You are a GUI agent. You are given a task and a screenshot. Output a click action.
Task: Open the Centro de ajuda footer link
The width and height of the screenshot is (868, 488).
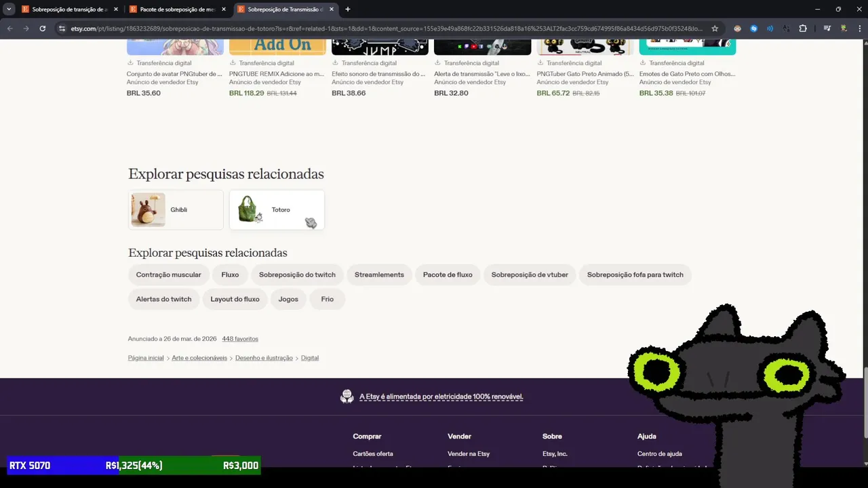pyautogui.click(x=660, y=453)
